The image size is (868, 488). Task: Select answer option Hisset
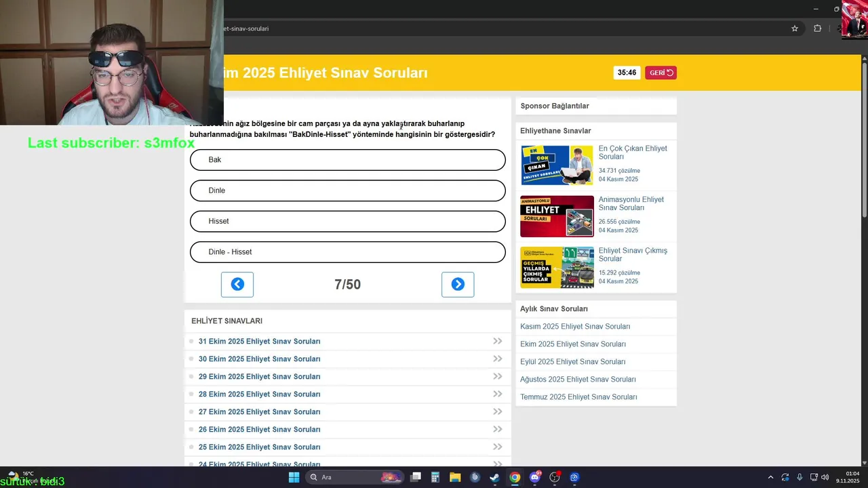click(x=348, y=221)
